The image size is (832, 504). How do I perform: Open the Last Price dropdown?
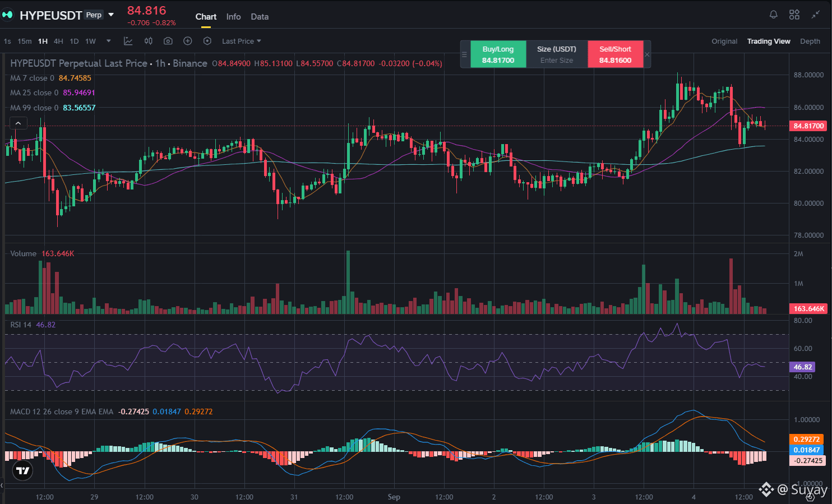click(242, 41)
